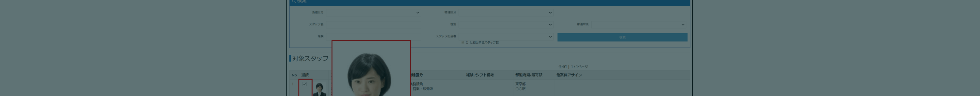This screenshot has width=980, height=96.
Task: Open the small staff photo thumbnail in row 1
Action: pos(320,89)
